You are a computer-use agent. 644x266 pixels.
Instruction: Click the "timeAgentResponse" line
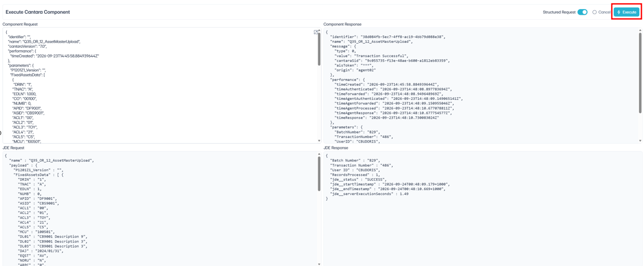pyautogui.click(x=393, y=113)
